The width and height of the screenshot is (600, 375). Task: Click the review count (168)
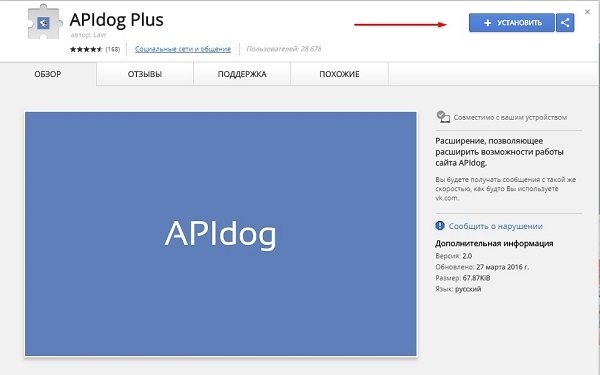pyautogui.click(x=113, y=49)
